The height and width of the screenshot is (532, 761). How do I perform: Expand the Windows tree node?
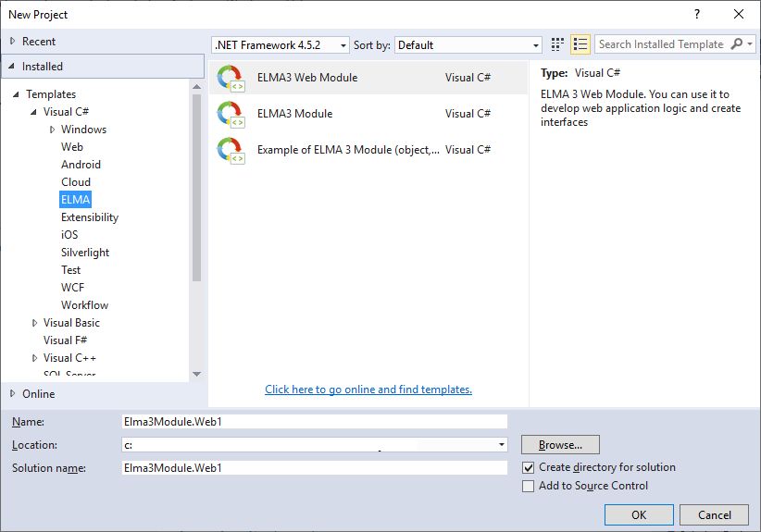click(52, 130)
